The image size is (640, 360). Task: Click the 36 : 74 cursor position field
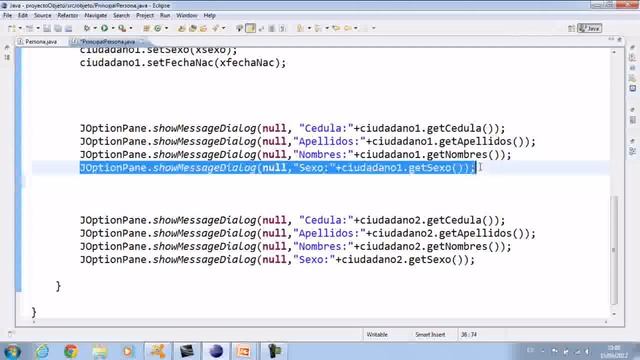pos(469,335)
